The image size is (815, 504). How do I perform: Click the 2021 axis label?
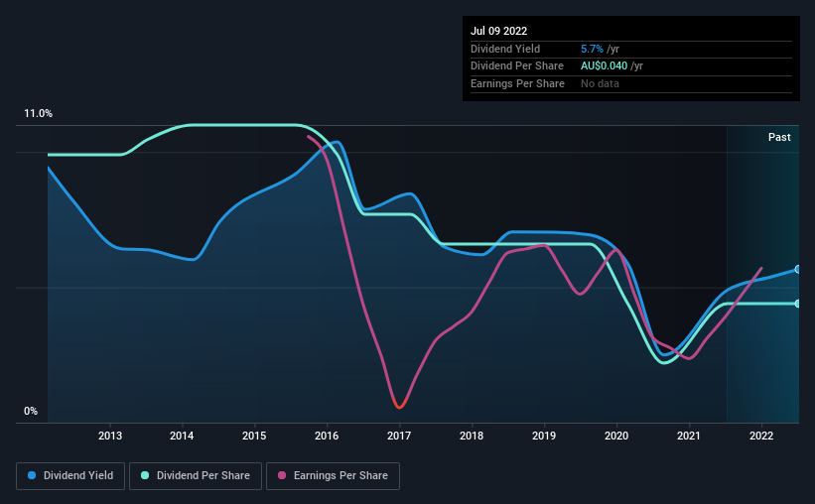pos(689,436)
